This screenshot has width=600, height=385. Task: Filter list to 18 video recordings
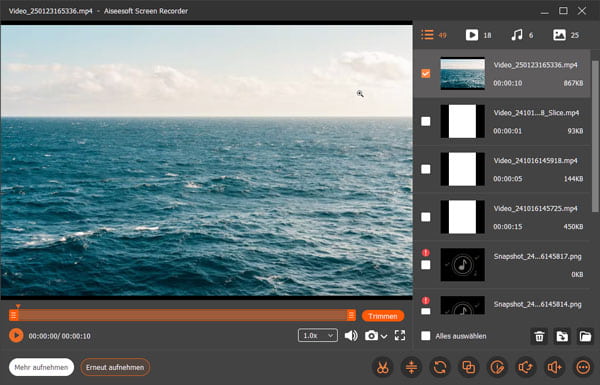coord(478,35)
